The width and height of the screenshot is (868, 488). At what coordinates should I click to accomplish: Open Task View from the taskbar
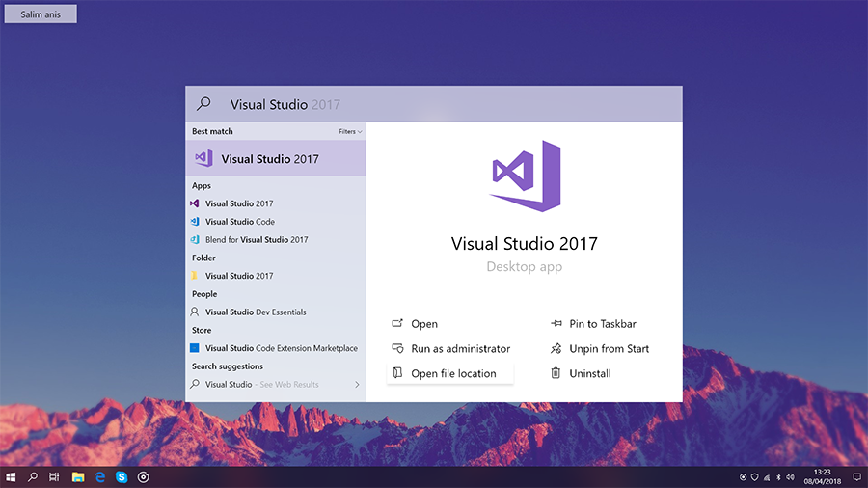(54, 477)
